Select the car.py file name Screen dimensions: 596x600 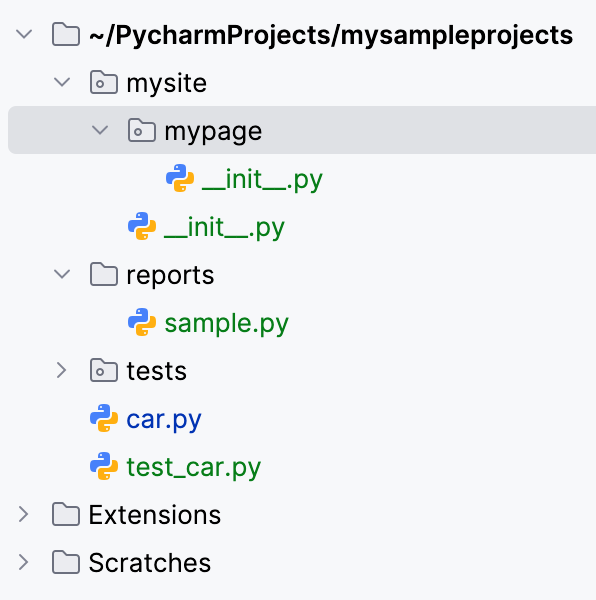coord(164,420)
